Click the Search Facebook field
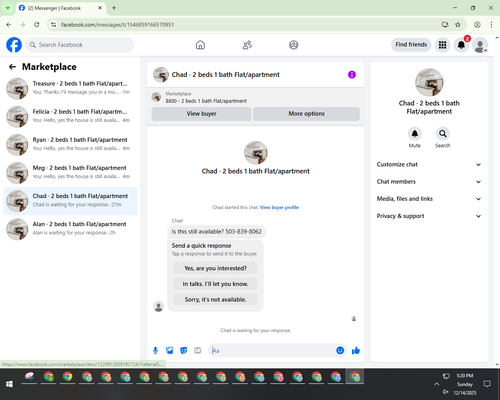500x400 pixels. [80, 45]
